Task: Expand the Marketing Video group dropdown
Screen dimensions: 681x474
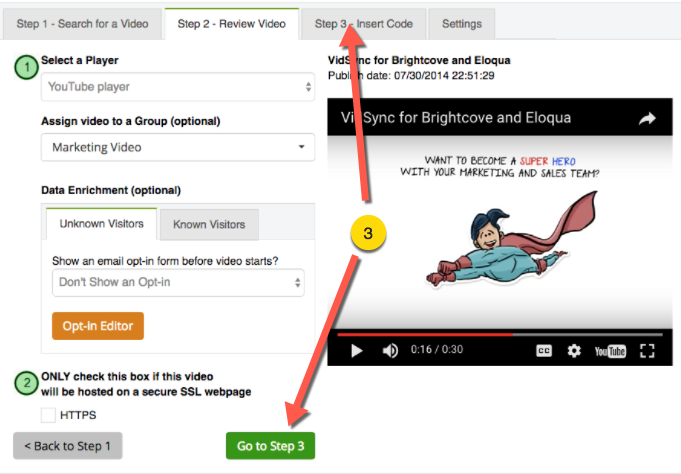Action: point(178,147)
